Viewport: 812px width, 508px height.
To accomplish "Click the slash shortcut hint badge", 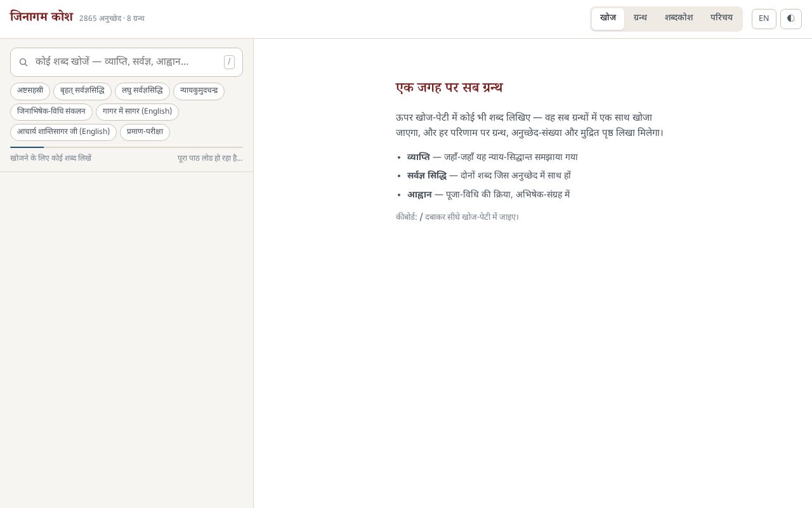I will coord(229,62).
